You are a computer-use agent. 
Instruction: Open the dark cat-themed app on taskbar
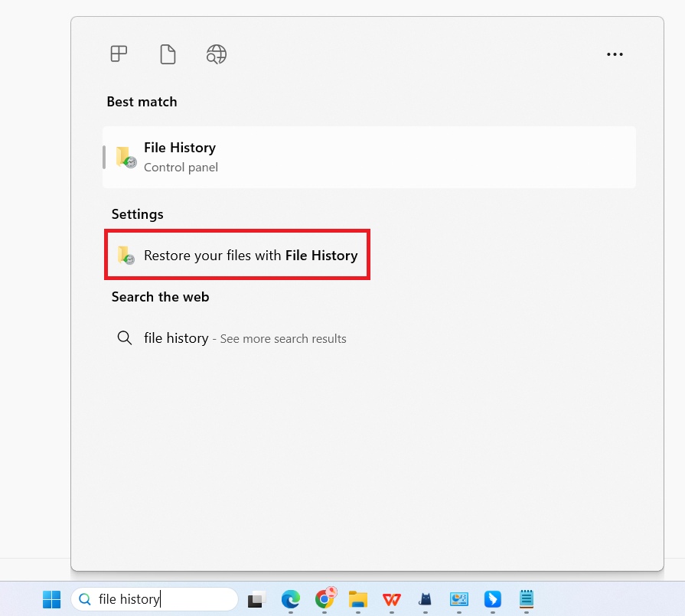(425, 600)
